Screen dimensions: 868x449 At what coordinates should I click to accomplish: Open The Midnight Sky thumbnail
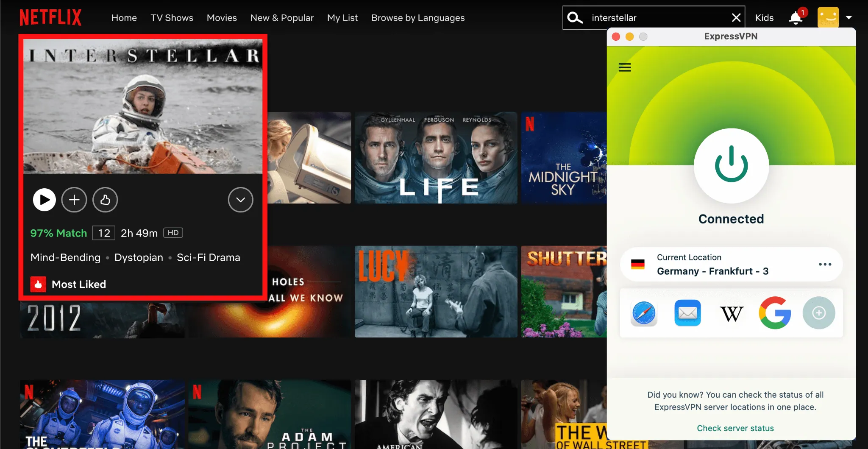click(x=564, y=158)
